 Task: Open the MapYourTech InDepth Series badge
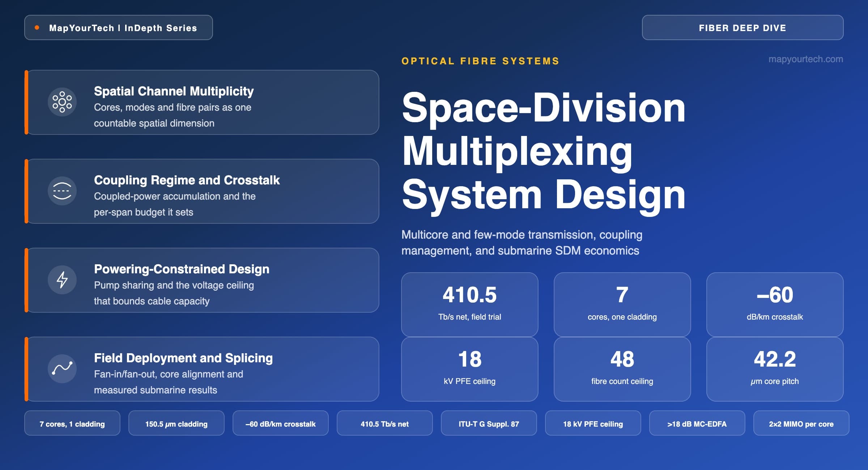coord(119,27)
